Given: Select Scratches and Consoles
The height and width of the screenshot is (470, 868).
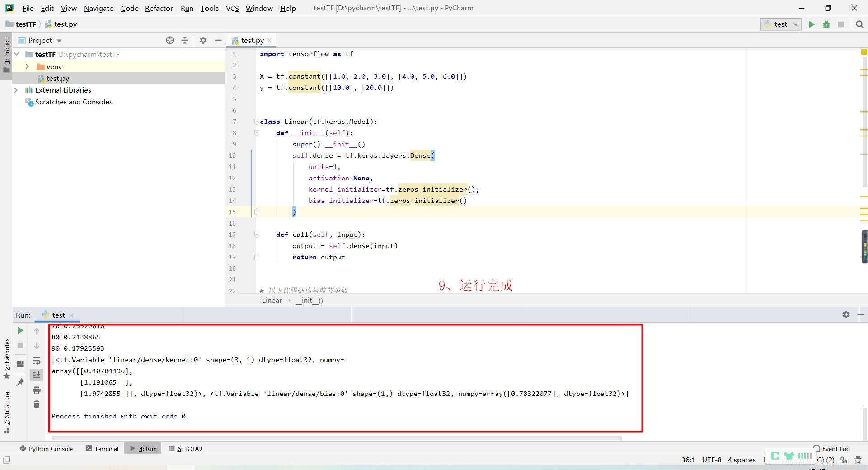Looking at the screenshot, I should pyautogui.click(x=74, y=102).
